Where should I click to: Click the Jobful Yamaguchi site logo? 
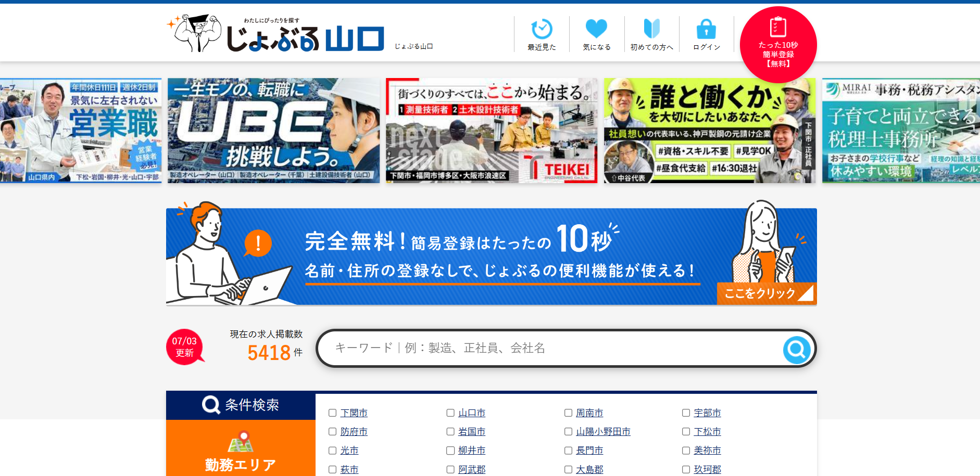click(x=276, y=34)
